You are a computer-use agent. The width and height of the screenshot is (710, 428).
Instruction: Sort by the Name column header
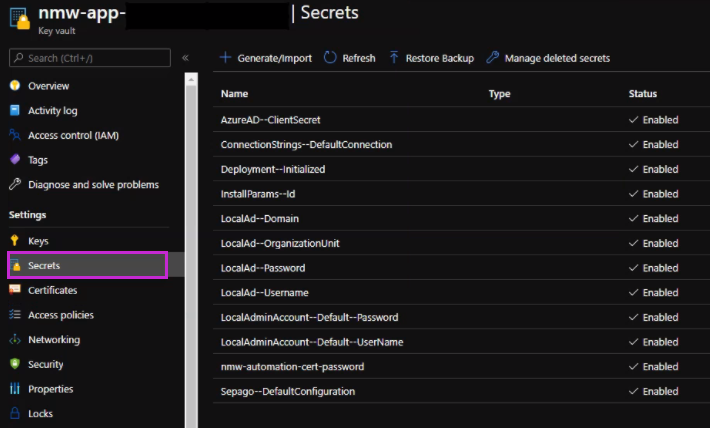click(234, 94)
